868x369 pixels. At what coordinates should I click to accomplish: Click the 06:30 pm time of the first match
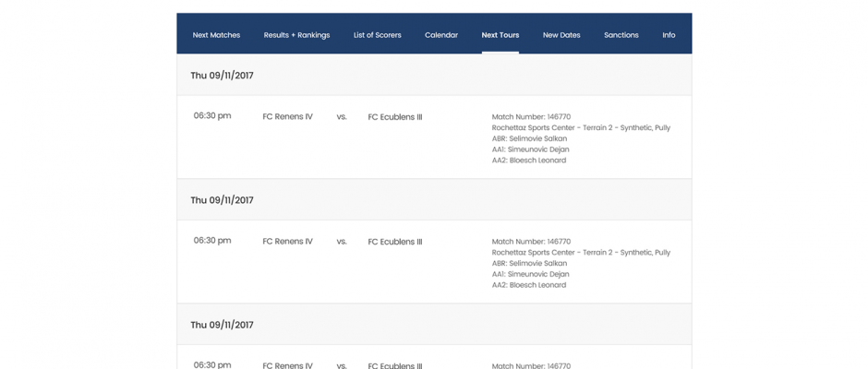click(212, 115)
